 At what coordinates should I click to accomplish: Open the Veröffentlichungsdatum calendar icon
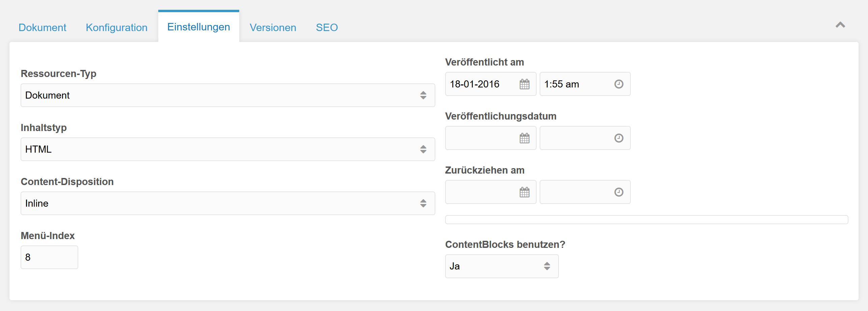524,138
